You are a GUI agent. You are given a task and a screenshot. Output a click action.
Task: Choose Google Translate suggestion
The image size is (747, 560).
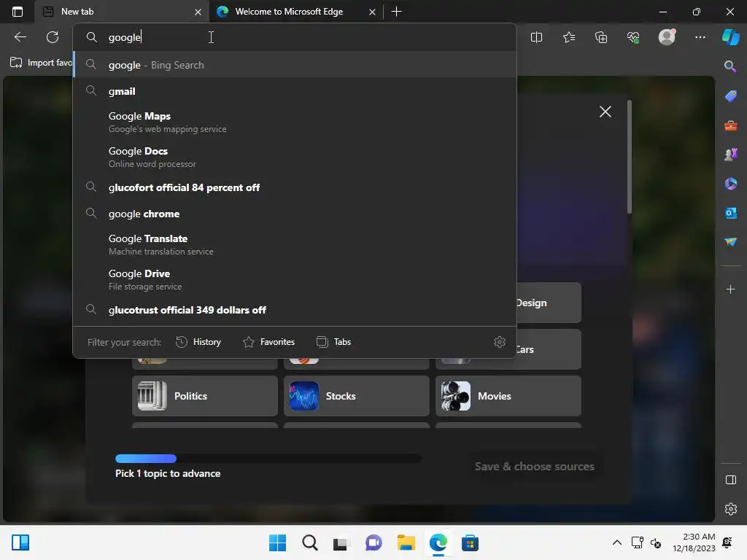[295, 244]
